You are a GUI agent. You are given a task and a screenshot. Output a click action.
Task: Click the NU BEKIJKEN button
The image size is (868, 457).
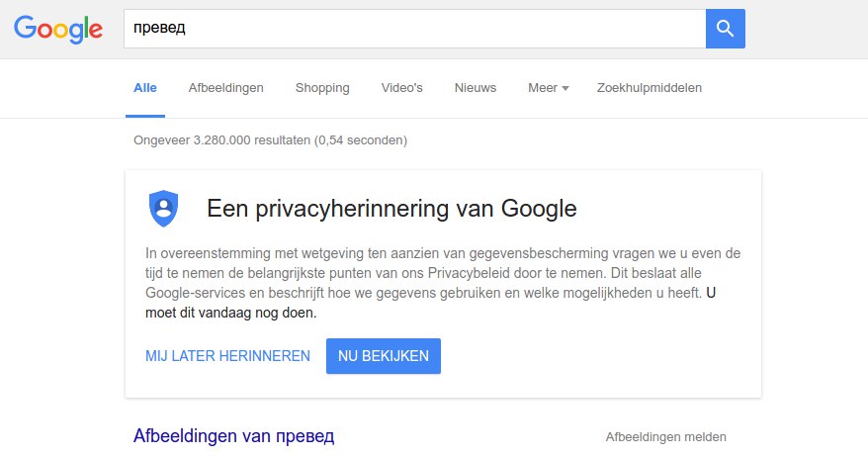coord(383,356)
